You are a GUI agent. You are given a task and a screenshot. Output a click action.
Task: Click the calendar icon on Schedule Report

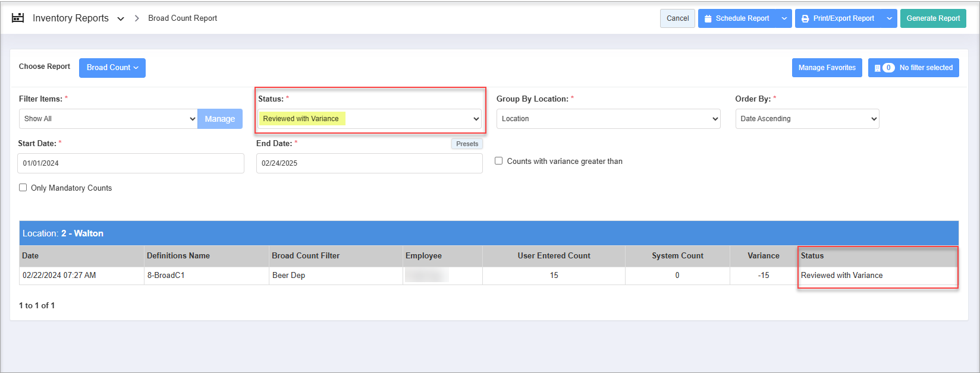(x=708, y=18)
